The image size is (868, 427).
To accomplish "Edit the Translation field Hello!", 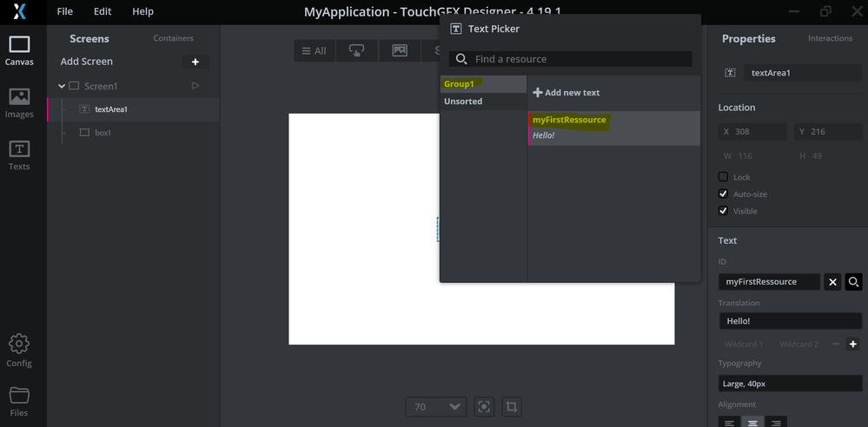I will [x=791, y=321].
